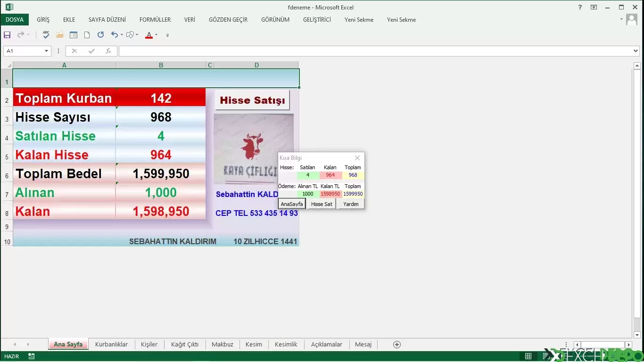Switch to Normal view grid icon
644x362 pixels.
tap(528, 356)
